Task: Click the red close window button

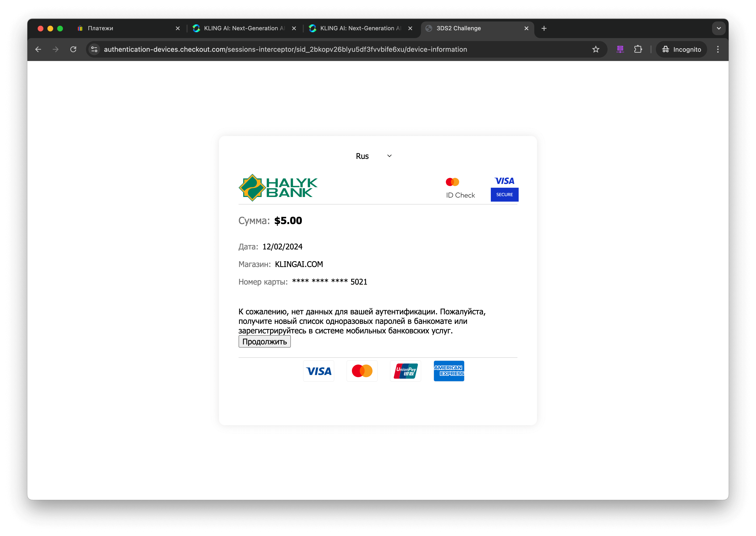Action: pyautogui.click(x=41, y=28)
